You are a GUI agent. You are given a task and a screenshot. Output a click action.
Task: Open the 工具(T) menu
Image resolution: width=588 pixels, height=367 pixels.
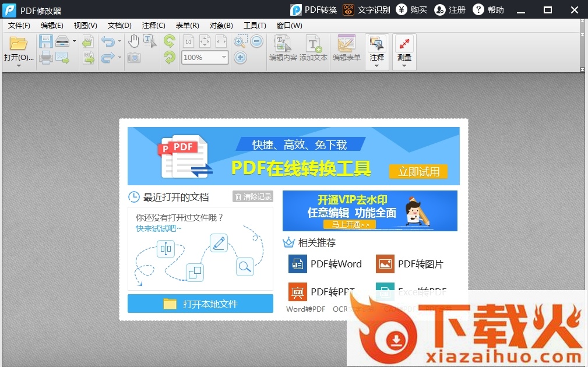255,26
